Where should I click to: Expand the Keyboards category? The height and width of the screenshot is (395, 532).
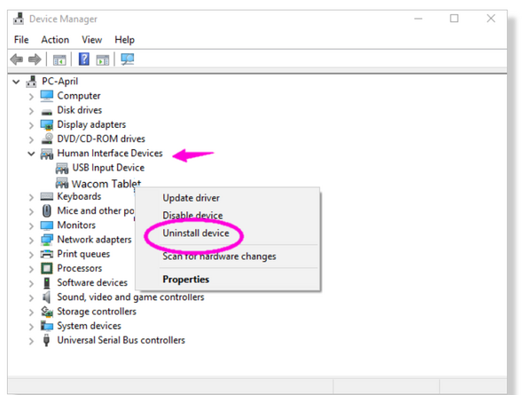31,197
